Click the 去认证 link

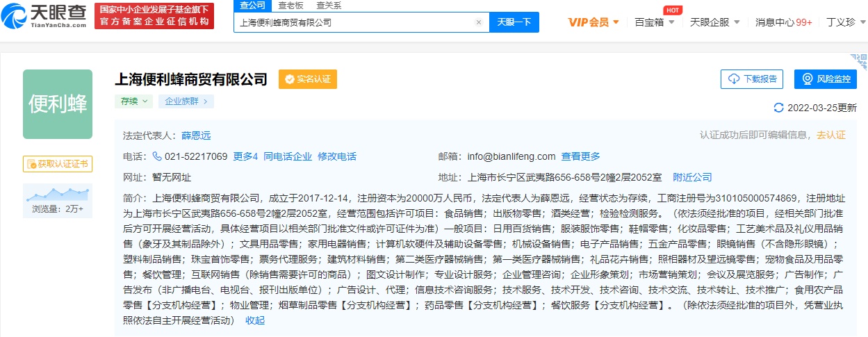point(831,135)
